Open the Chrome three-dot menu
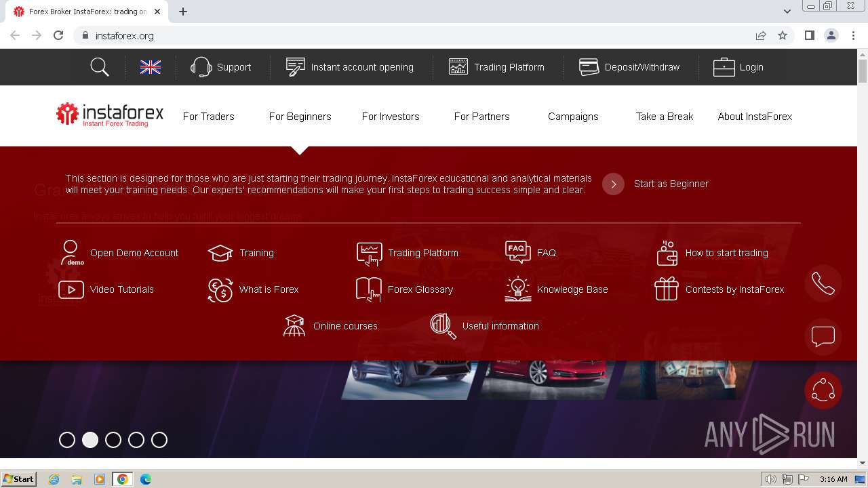Image resolution: width=868 pixels, height=488 pixels. click(854, 35)
